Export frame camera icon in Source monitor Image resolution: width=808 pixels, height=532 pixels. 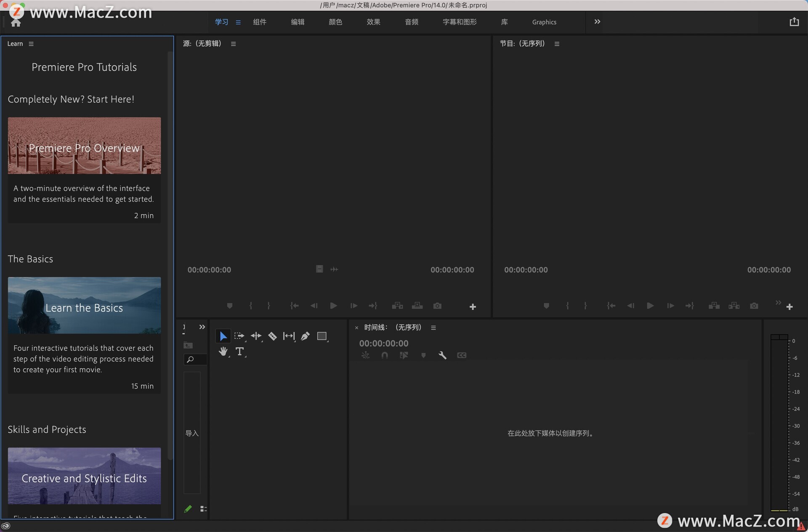tap(437, 306)
